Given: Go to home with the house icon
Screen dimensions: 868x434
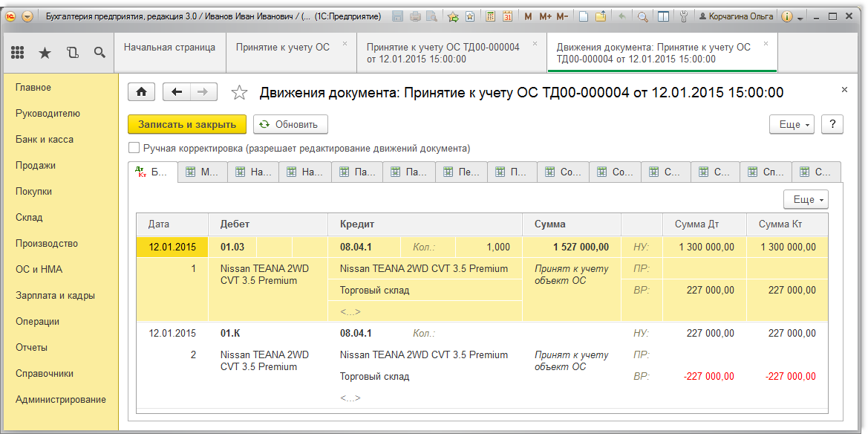Looking at the screenshot, I should [142, 92].
